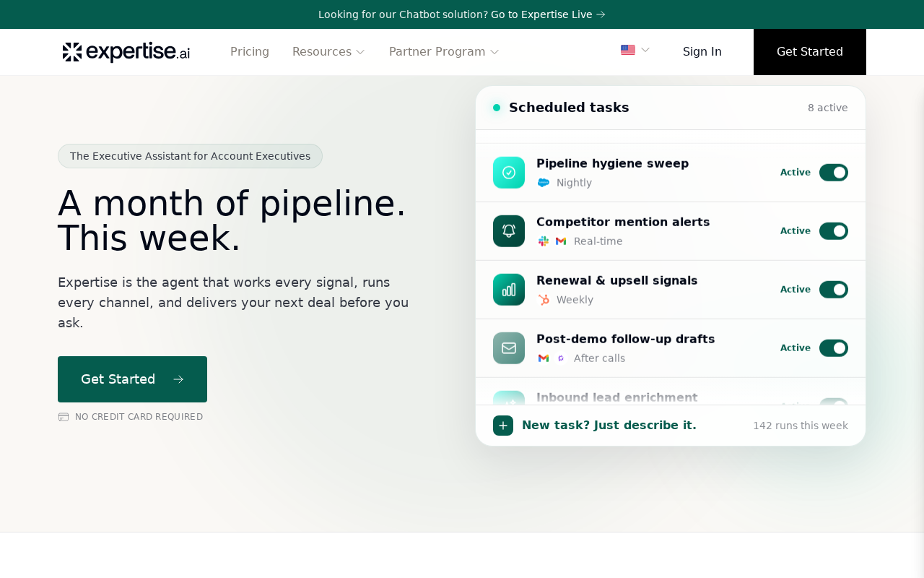
Task: Click the expertise.ai logo
Action: [126, 52]
